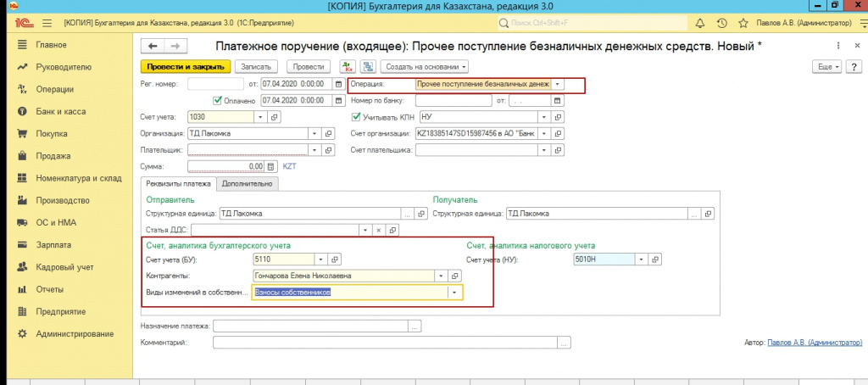The width and height of the screenshot is (868, 385).
Task: Click the back navigation arrow
Action: tap(153, 47)
